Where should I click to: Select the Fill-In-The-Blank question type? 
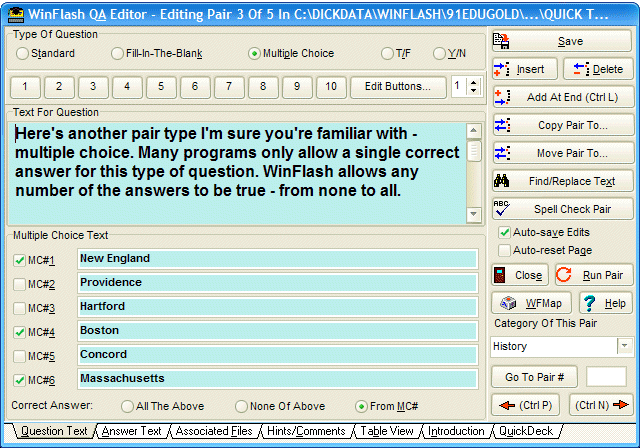[117, 53]
